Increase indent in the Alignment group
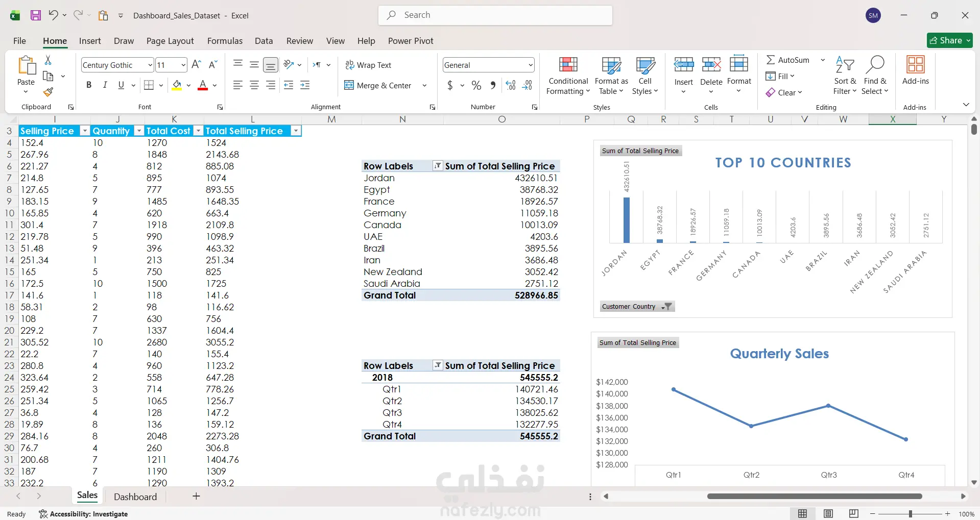 (x=305, y=85)
